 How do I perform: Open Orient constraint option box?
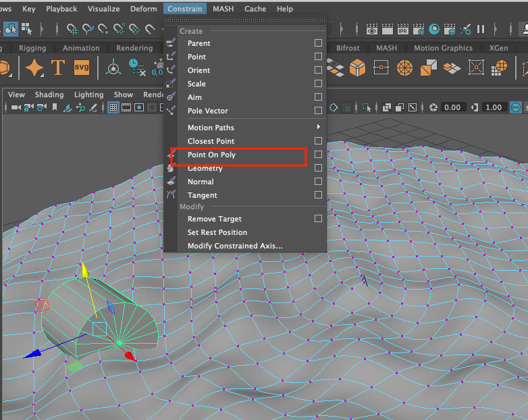[318, 70]
